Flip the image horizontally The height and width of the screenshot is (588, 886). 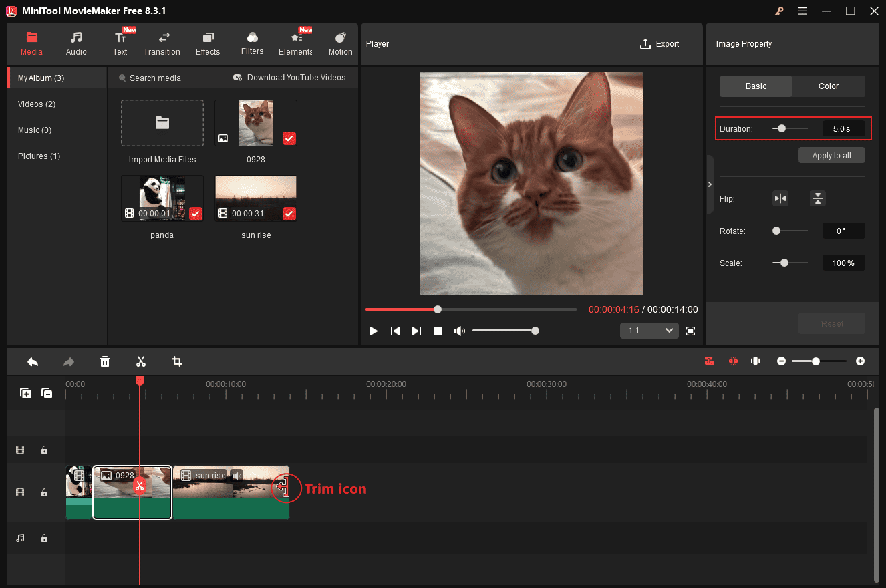click(780, 198)
